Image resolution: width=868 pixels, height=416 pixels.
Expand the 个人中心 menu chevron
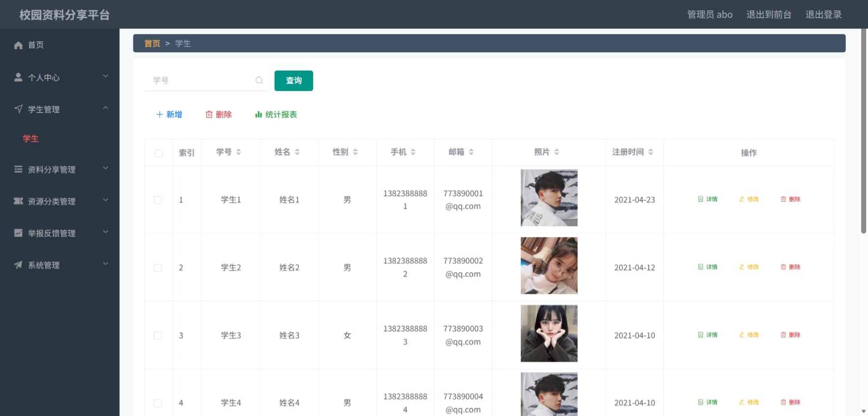point(105,76)
